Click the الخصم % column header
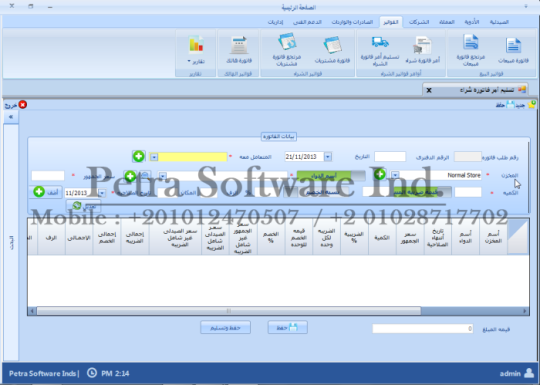The image size is (540, 385). pyautogui.click(x=271, y=237)
